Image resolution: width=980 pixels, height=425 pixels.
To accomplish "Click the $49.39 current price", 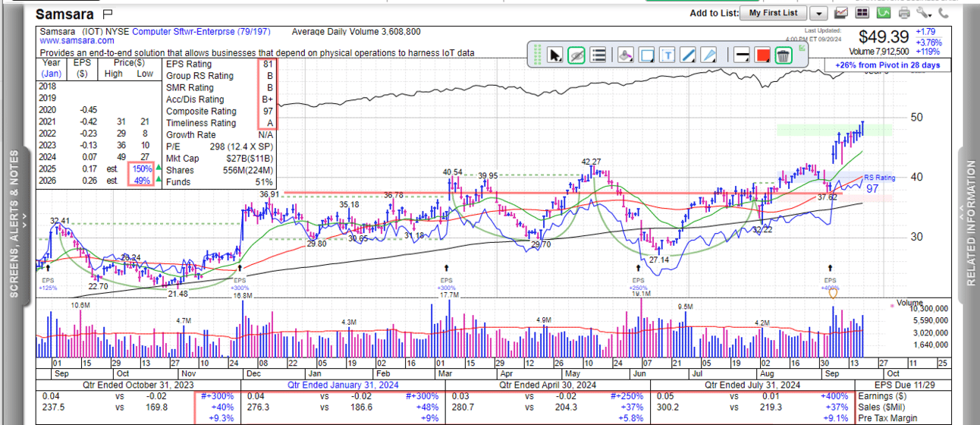I will 884,36.
